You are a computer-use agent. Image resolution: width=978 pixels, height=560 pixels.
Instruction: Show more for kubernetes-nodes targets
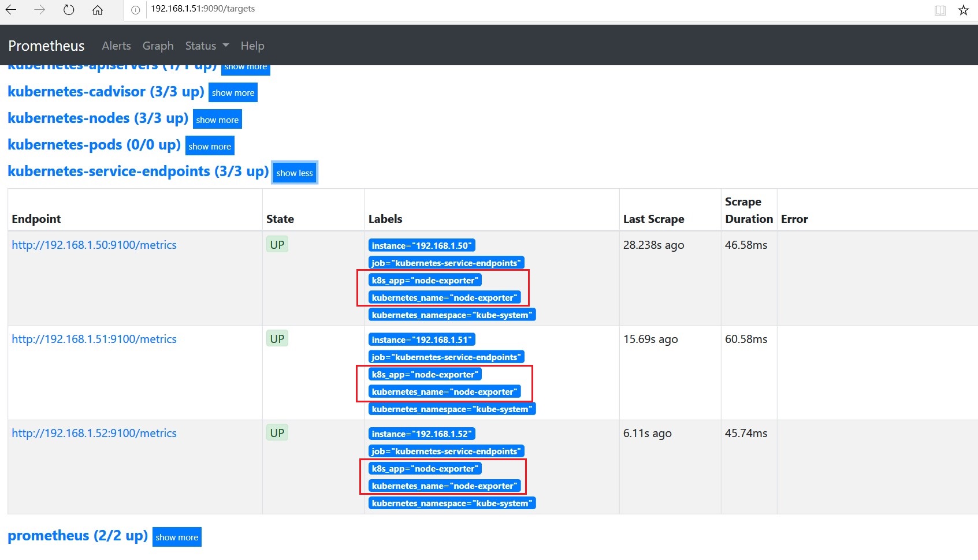point(217,120)
